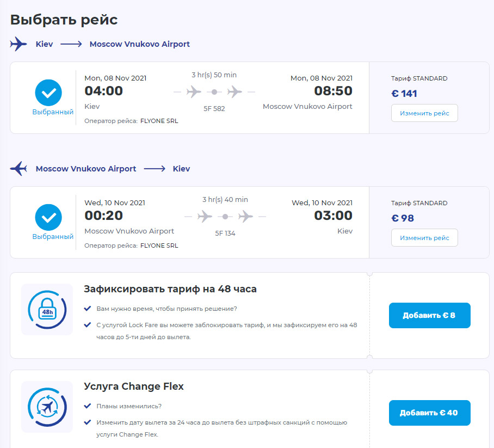
Task: Click the return airplane icon beside Moscow Vnukovo
Action: pyautogui.click(x=18, y=169)
